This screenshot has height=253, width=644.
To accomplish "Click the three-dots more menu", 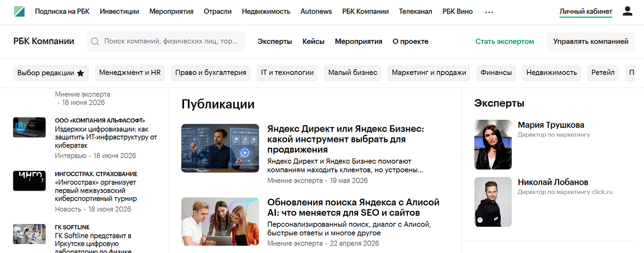I will tap(489, 11).
